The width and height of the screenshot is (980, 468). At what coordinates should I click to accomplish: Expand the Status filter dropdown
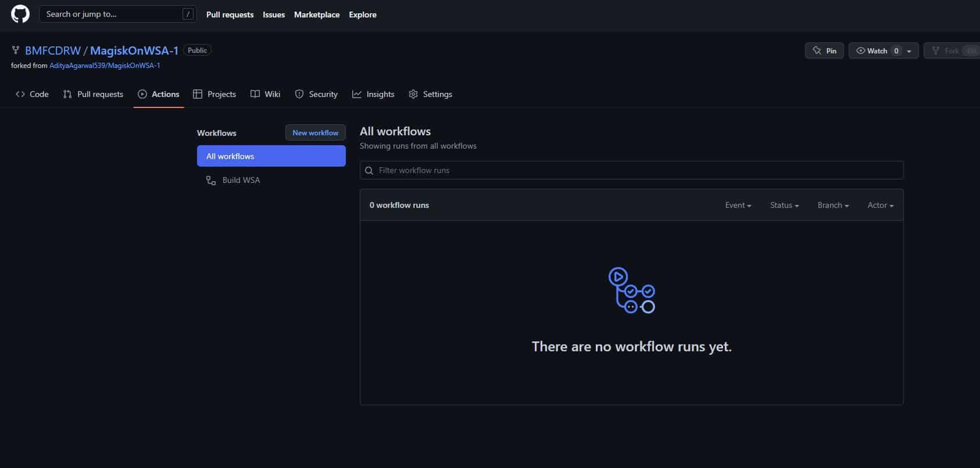(x=784, y=205)
